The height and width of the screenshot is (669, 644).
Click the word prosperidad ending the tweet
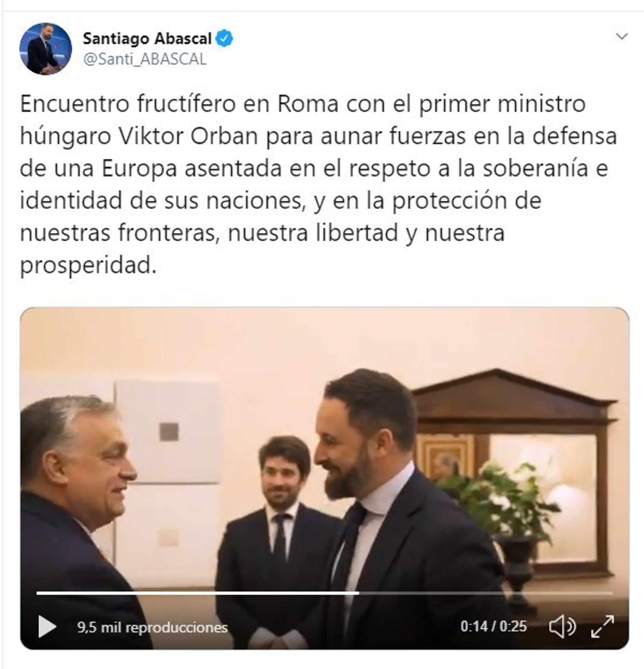88,265
